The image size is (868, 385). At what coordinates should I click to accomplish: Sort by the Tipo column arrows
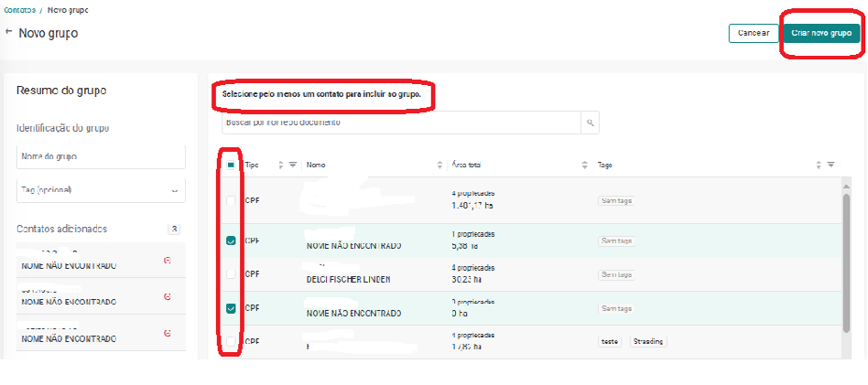[x=281, y=165]
